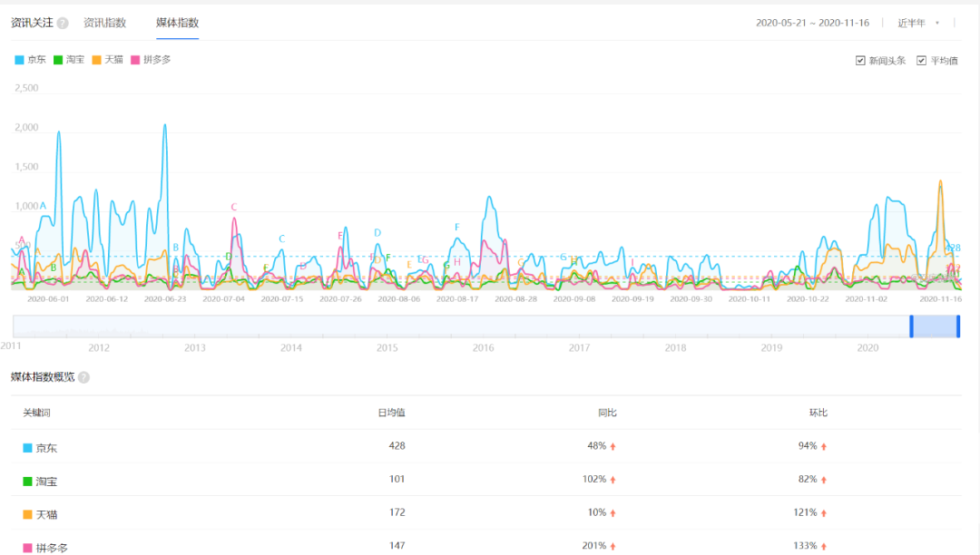This screenshot has width=980, height=555.
Task: Click the right handle of timeline range slider
Action: (958, 326)
